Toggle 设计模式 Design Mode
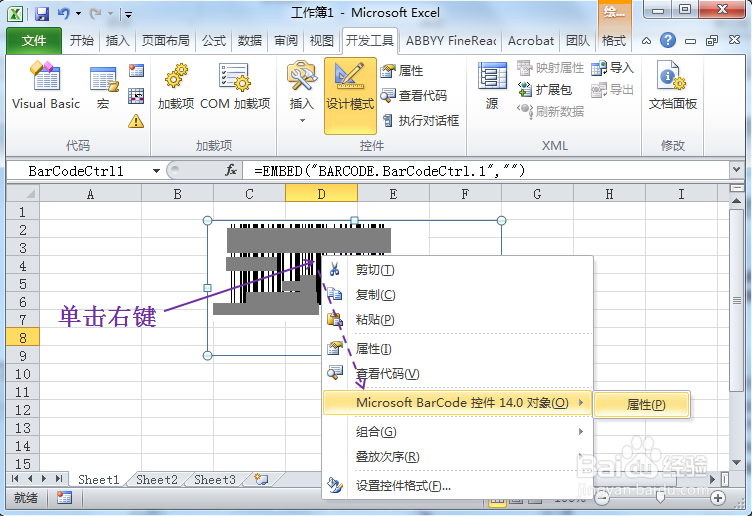Image resolution: width=752 pixels, height=516 pixels. [350, 96]
